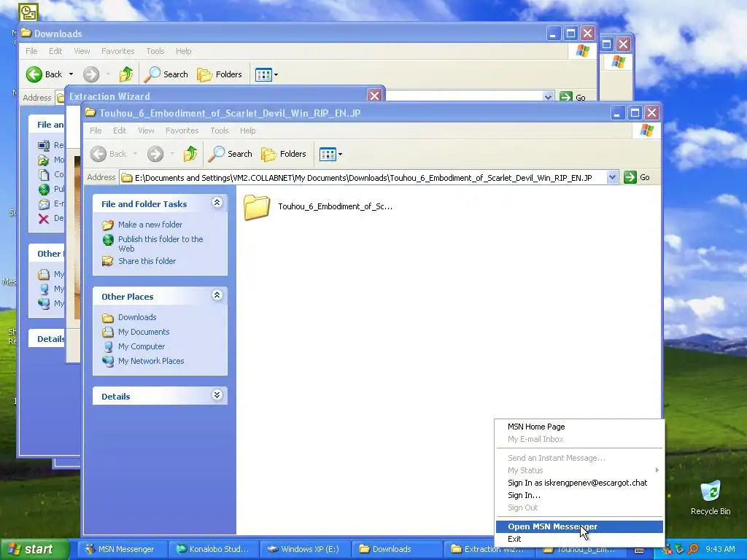Switch to Konalobo Stud... taskbar button

(214, 549)
